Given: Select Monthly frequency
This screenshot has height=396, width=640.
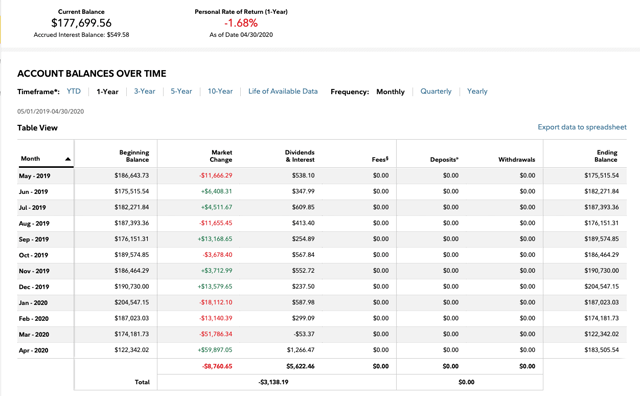Looking at the screenshot, I should click(390, 91).
